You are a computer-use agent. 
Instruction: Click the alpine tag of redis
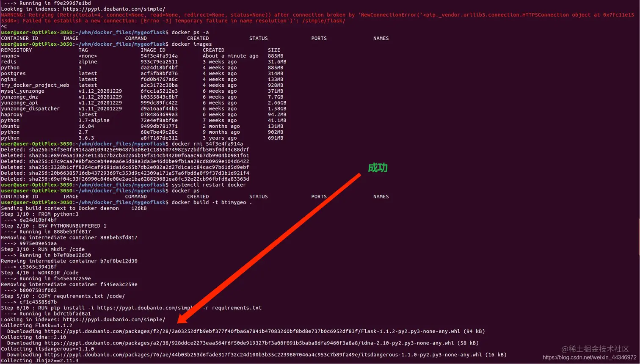point(88,62)
